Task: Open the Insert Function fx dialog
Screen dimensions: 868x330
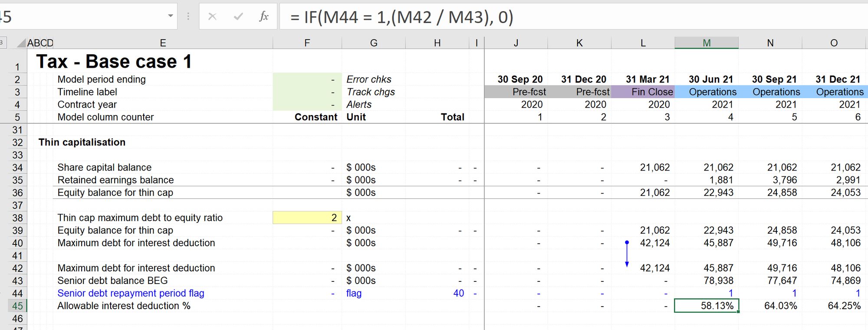Action: click(263, 16)
